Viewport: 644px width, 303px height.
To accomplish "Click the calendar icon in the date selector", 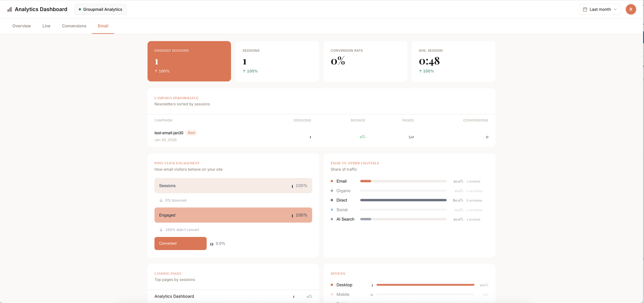I will [x=585, y=9].
